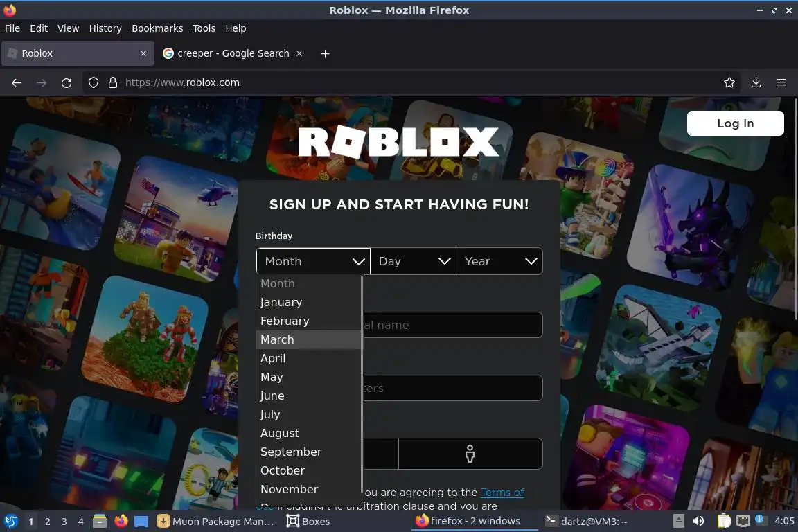Switch to the Boxes taskbar window

[x=308, y=521]
